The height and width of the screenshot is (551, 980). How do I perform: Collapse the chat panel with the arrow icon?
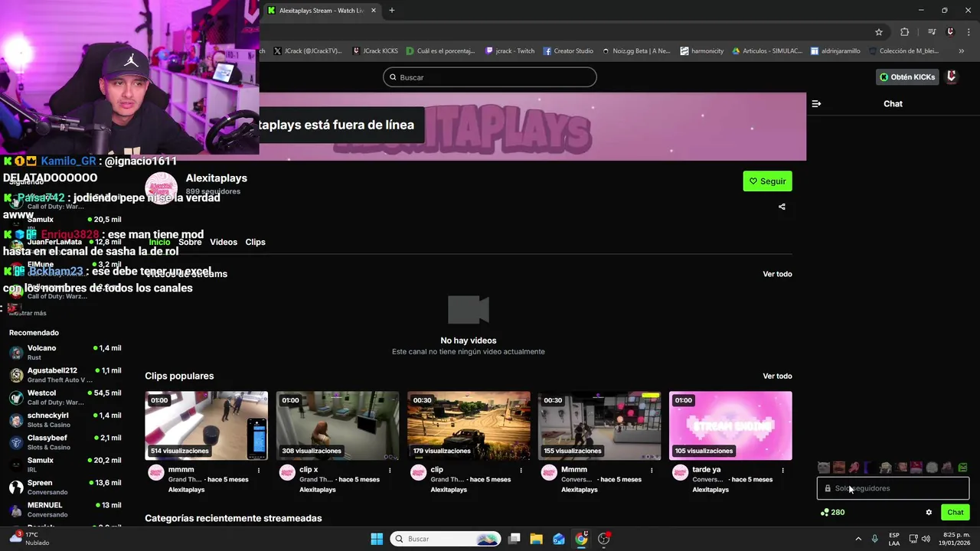[x=816, y=103]
